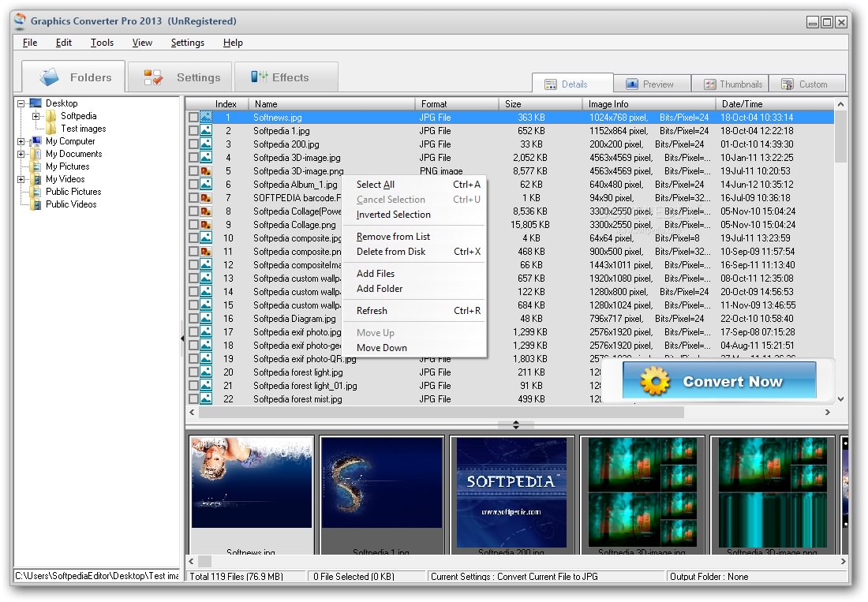868x602 pixels.
Task: Check the box for Softpedia forest light.jpg
Action: click(x=193, y=372)
